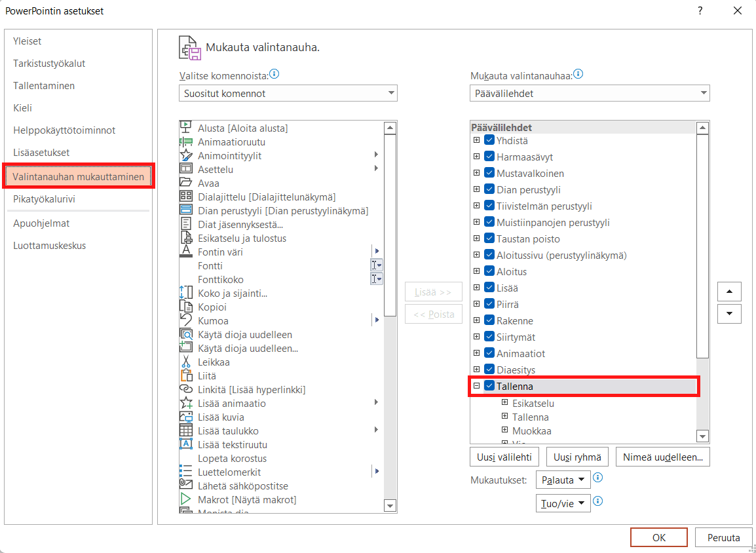Click the Lisää kuvia icon
756x553 pixels.
[x=186, y=417]
